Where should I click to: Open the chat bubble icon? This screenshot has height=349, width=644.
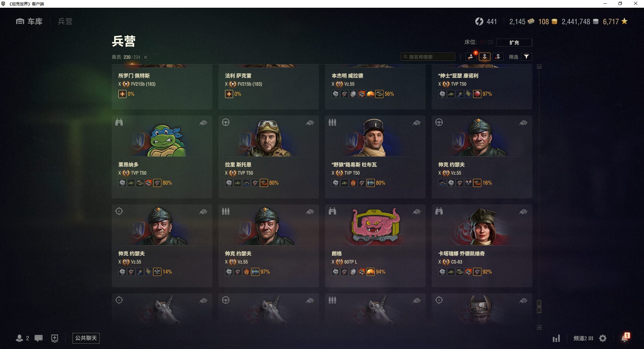39,338
